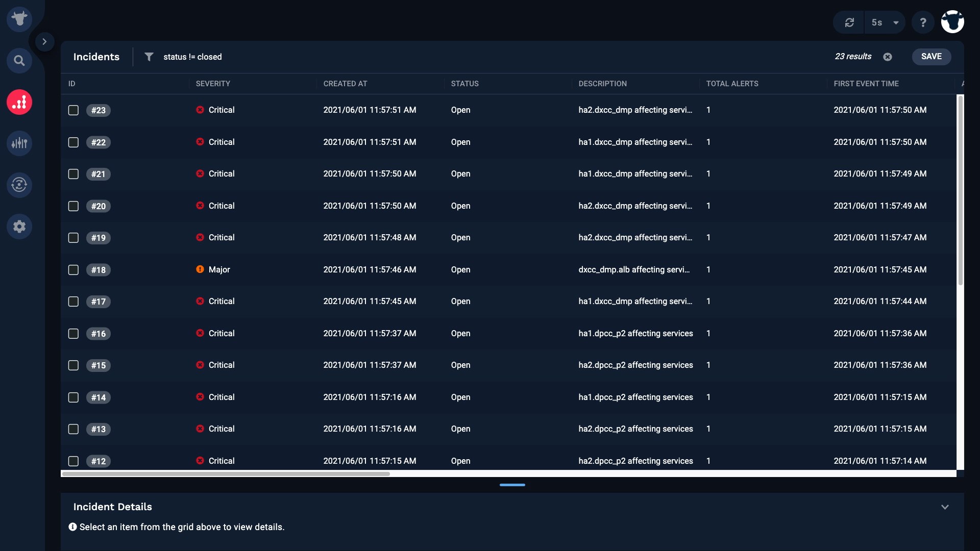Image resolution: width=980 pixels, height=551 pixels.
Task: Click the '23 results' count text
Action: pyautogui.click(x=853, y=56)
